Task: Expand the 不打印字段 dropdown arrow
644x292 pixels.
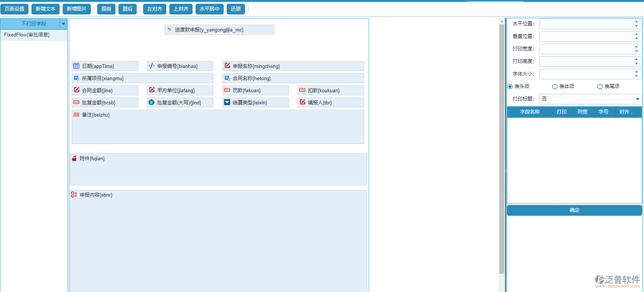Action: coord(63,24)
